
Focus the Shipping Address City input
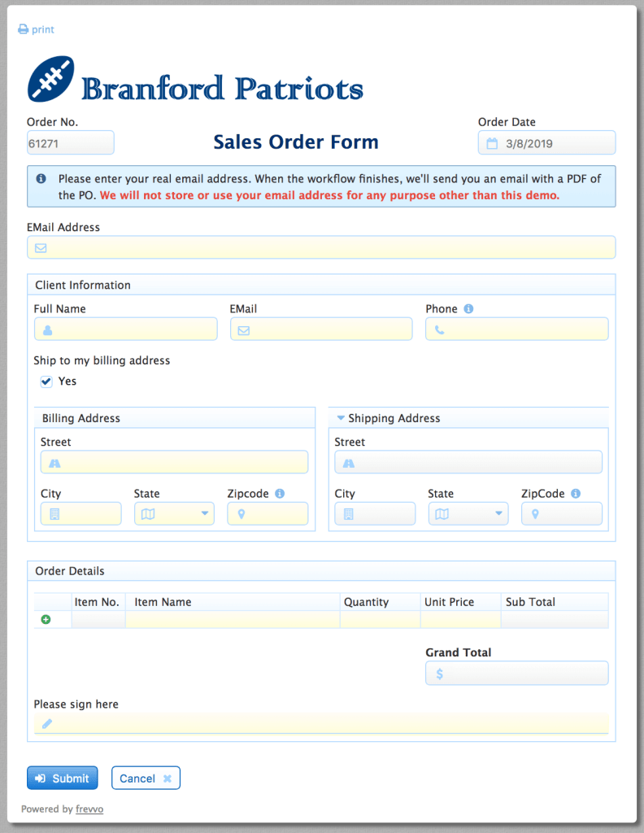(376, 514)
